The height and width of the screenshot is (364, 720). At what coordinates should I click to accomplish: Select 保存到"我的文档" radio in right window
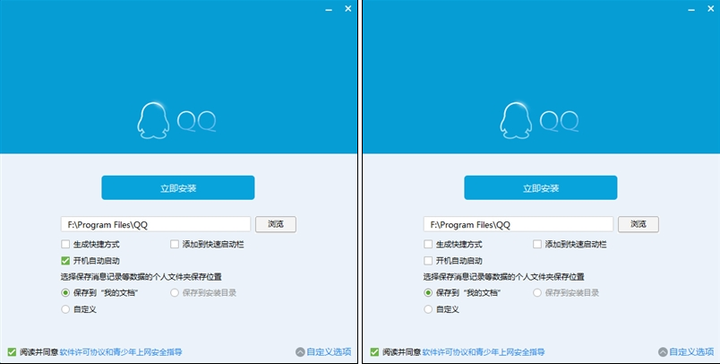point(428,292)
